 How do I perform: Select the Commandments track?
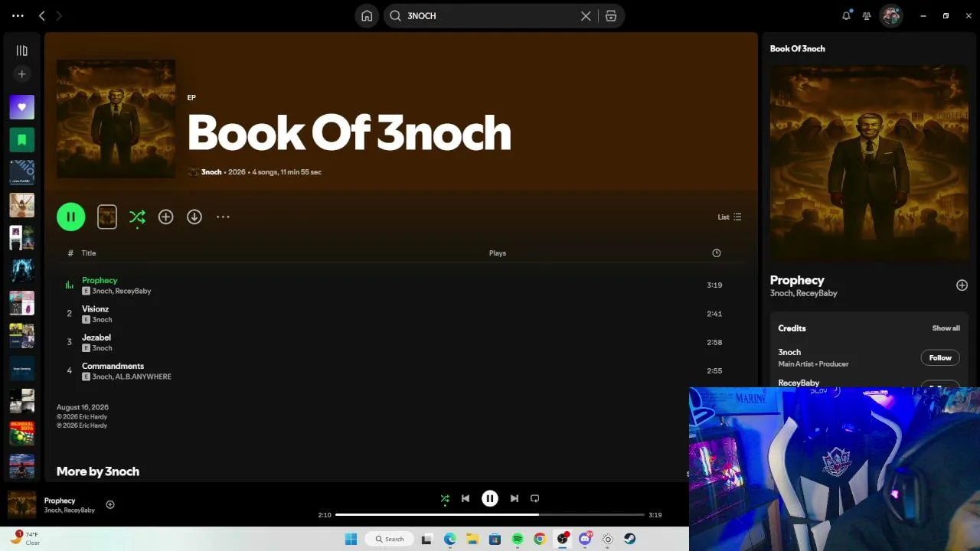pyautogui.click(x=400, y=371)
